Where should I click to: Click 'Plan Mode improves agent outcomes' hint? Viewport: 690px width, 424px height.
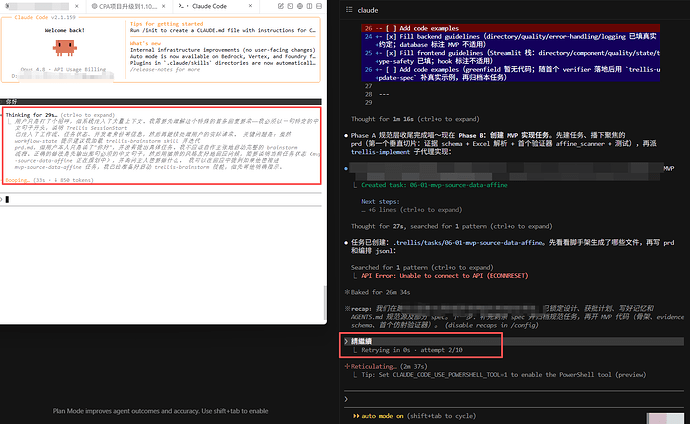point(160,411)
